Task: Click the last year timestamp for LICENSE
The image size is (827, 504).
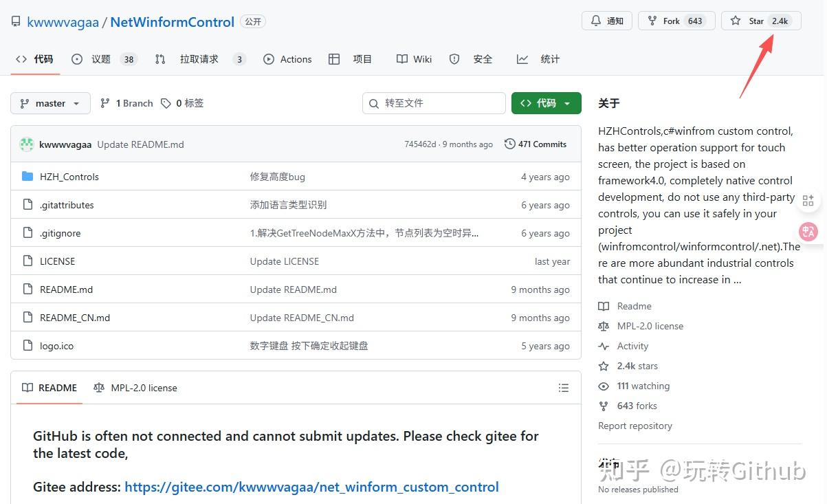Action: tap(552, 261)
